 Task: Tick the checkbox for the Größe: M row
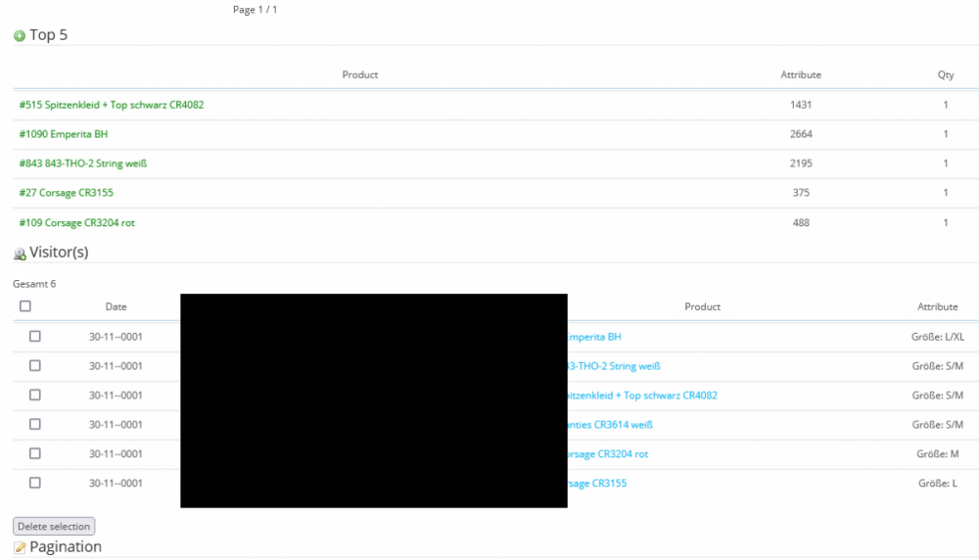35,454
